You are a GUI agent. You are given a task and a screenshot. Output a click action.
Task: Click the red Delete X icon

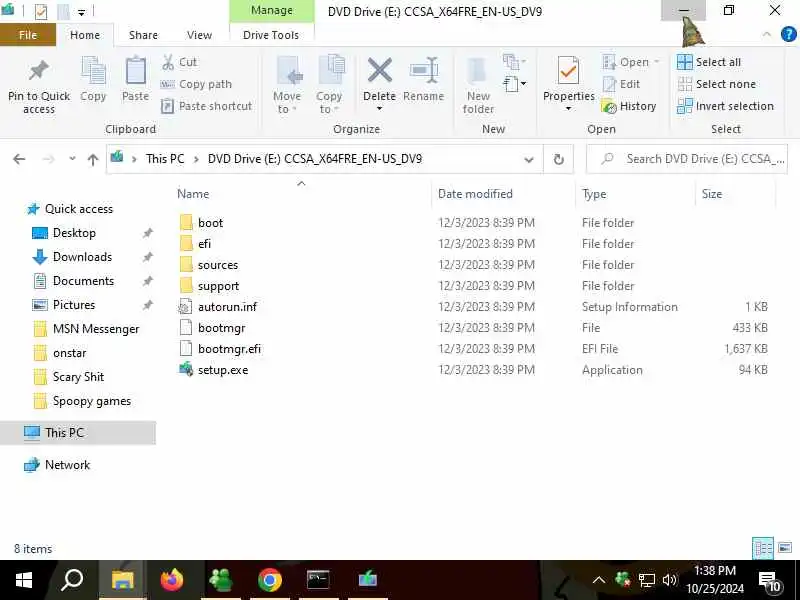(380, 70)
